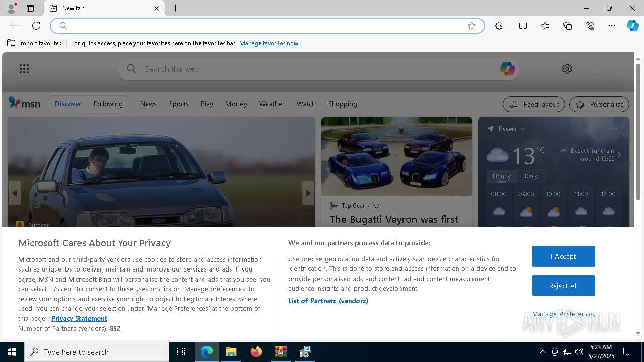Add this page to favorites star
Image resolution: width=644 pixels, height=362 pixels.
coord(472,26)
